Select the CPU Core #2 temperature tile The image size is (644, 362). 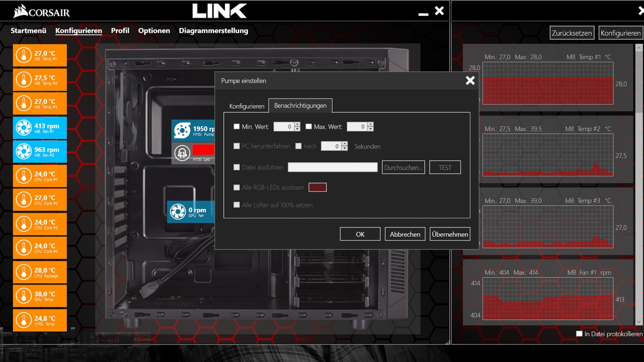point(40,200)
